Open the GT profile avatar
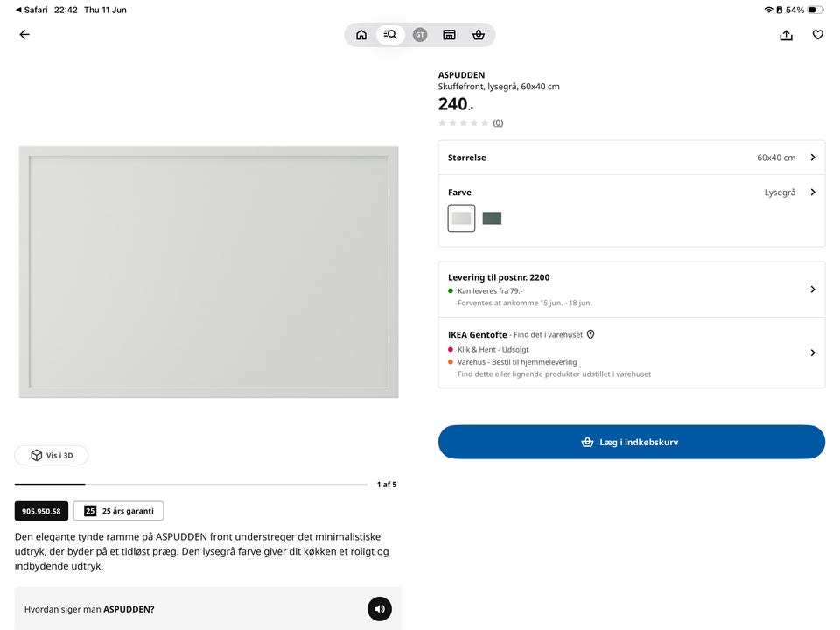This screenshot has width=840, height=630. [420, 35]
